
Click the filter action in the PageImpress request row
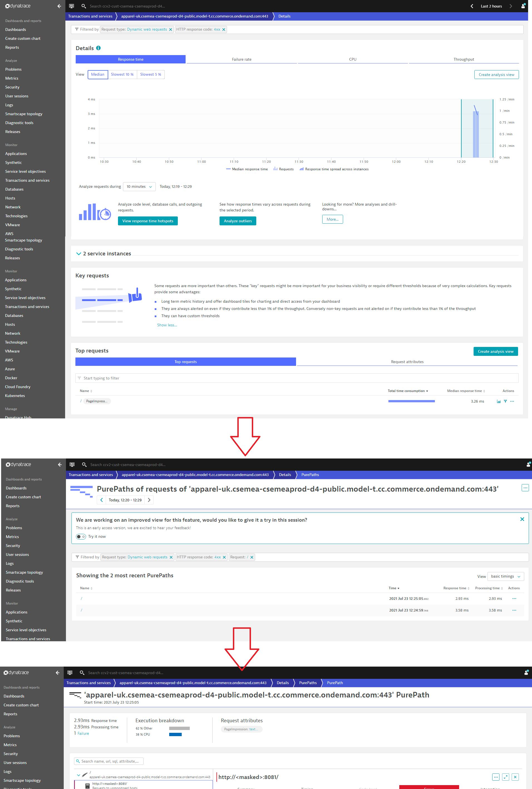[x=505, y=401]
